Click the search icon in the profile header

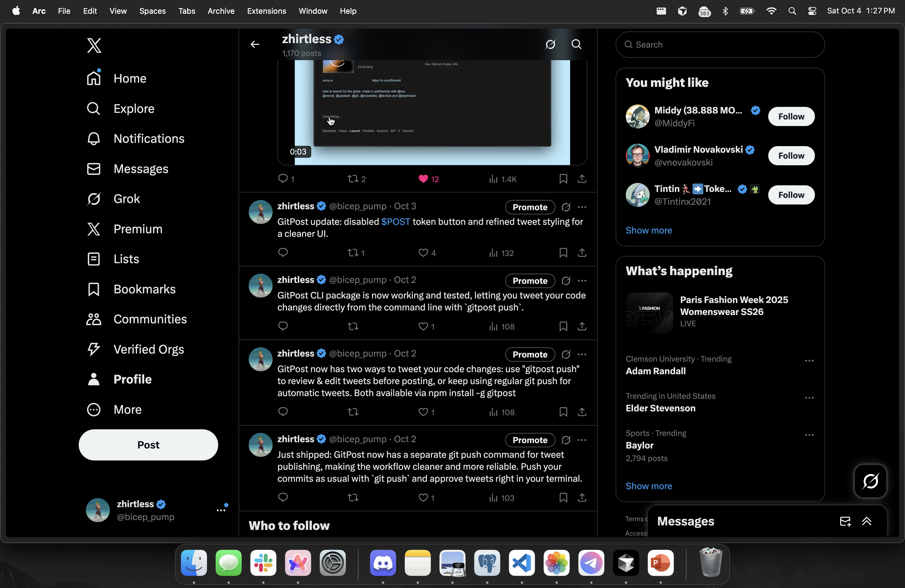(x=576, y=45)
